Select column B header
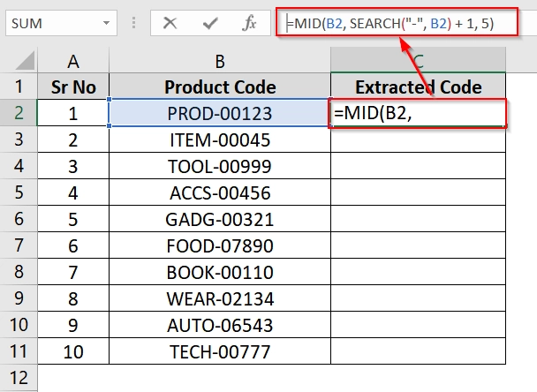Screen dimensions: 537x392 pos(220,61)
